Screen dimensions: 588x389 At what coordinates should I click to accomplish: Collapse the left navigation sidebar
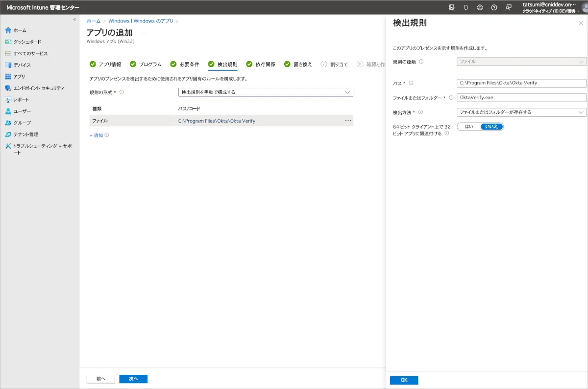(74, 20)
